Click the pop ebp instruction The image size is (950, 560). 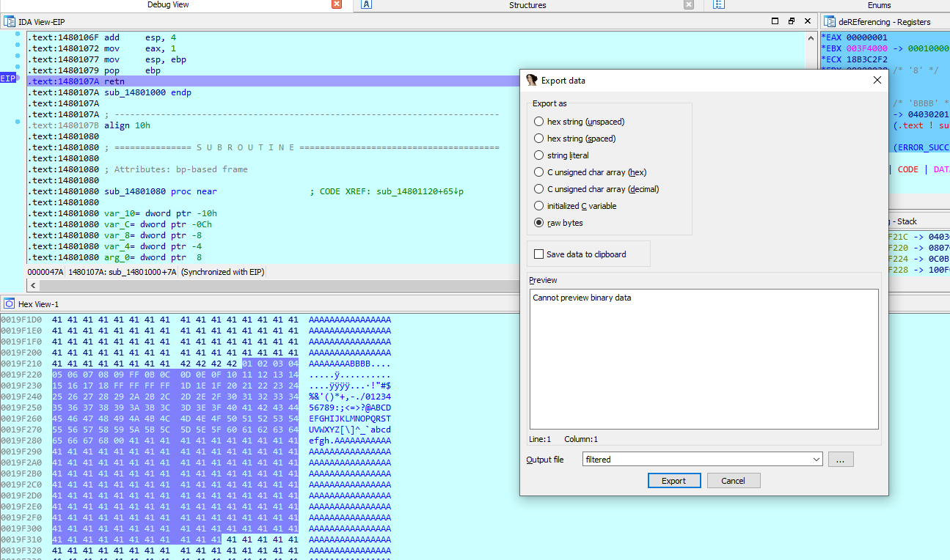coord(132,70)
